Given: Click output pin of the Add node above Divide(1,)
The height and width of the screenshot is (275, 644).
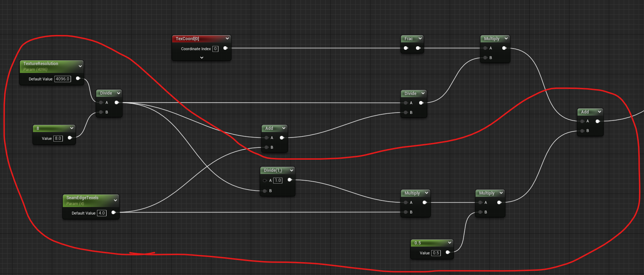Looking at the screenshot, I should click(x=282, y=138).
